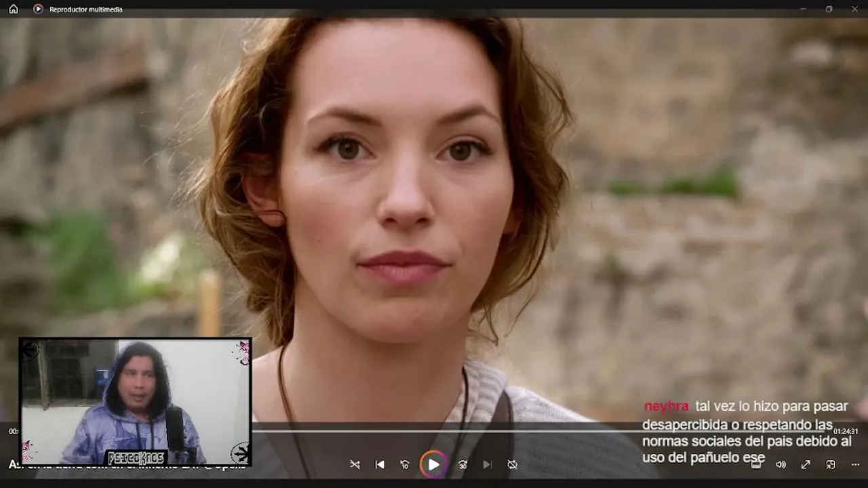Viewport: 868px width, 488px height.
Task: Click the webcam overlay thumbnail
Action: tap(136, 401)
